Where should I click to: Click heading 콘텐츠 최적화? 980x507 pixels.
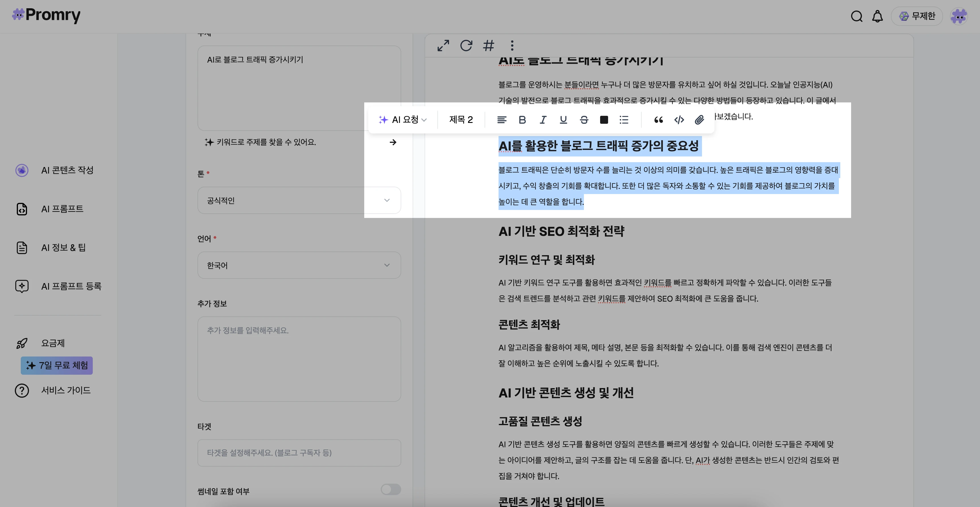click(x=529, y=324)
